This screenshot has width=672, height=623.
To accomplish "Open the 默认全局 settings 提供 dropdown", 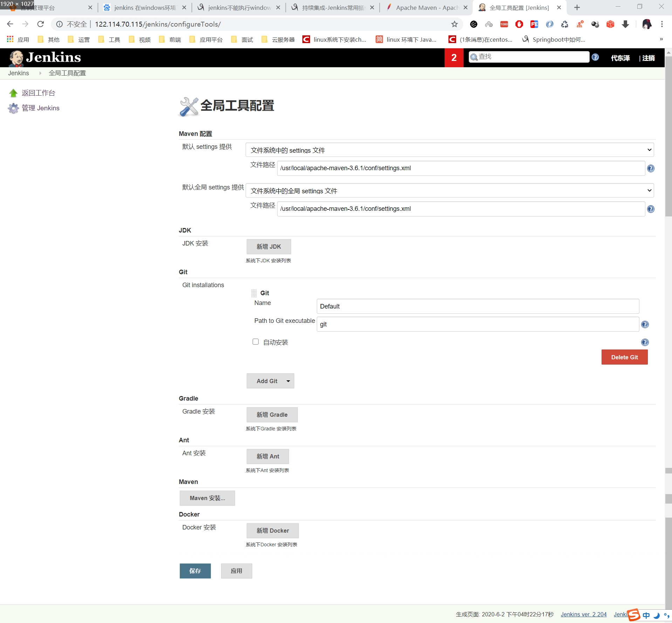I will pos(450,191).
